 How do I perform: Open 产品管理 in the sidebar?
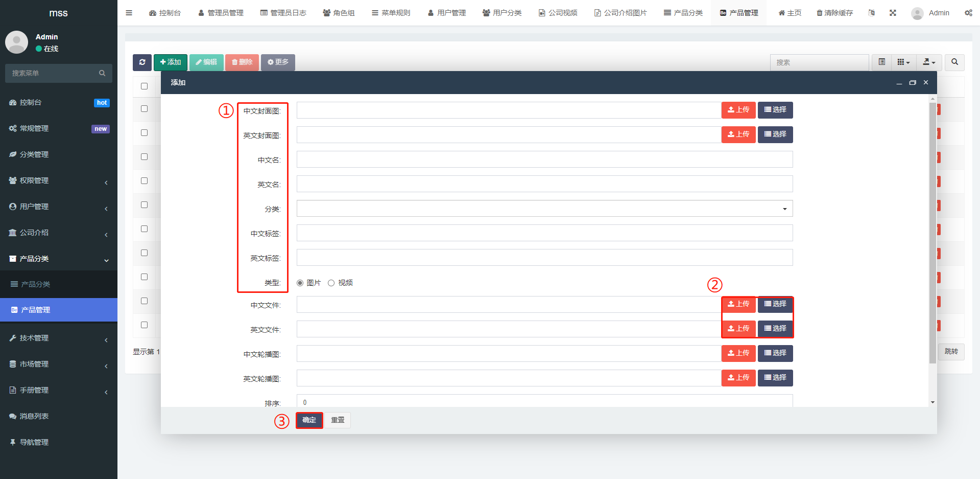(x=58, y=310)
